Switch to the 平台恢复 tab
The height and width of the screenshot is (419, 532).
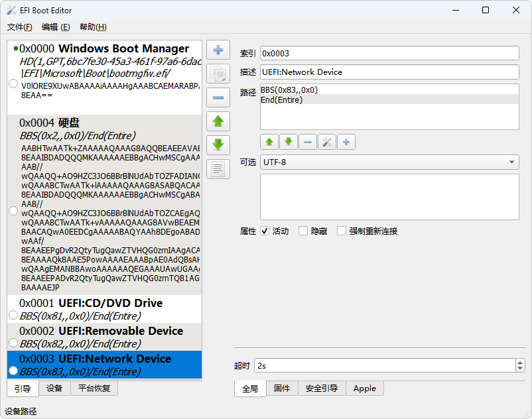94,389
